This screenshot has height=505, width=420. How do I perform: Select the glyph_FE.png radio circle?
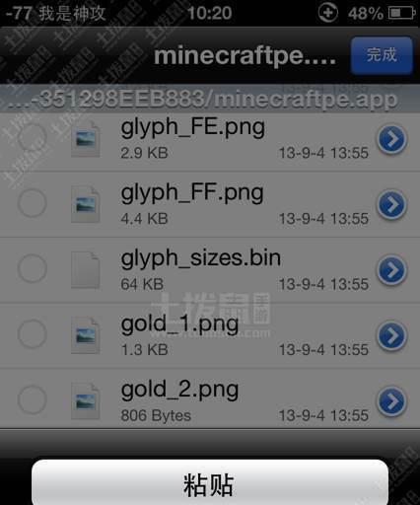pos(32,137)
